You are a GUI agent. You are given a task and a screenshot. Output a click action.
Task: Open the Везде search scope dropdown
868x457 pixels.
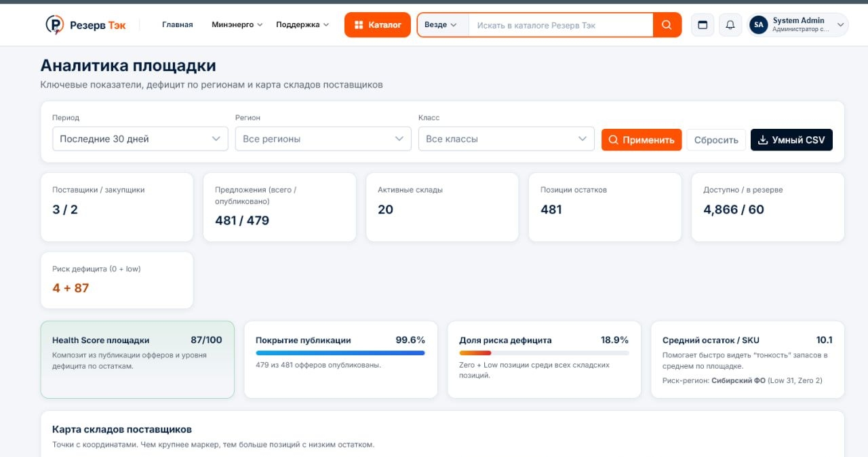point(441,25)
